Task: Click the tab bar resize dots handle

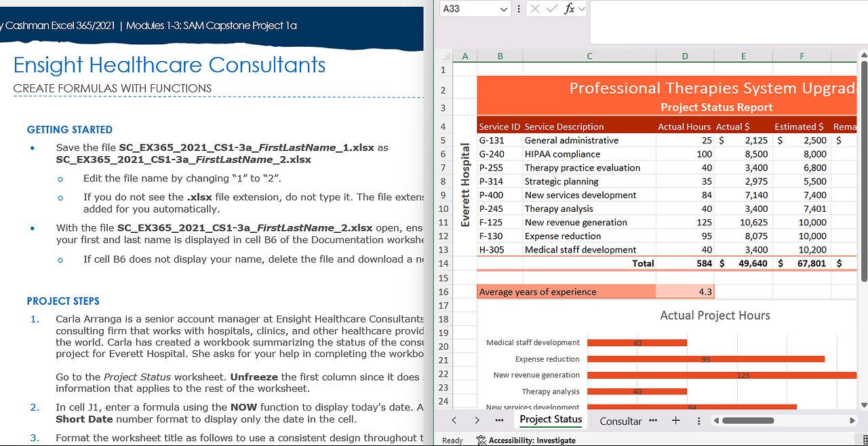Action: click(699, 421)
